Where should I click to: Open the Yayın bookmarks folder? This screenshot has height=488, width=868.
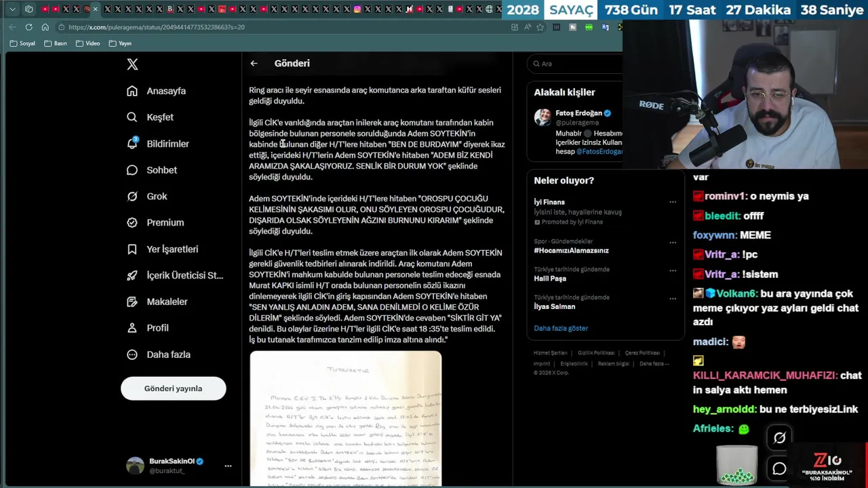click(x=120, y=43)
